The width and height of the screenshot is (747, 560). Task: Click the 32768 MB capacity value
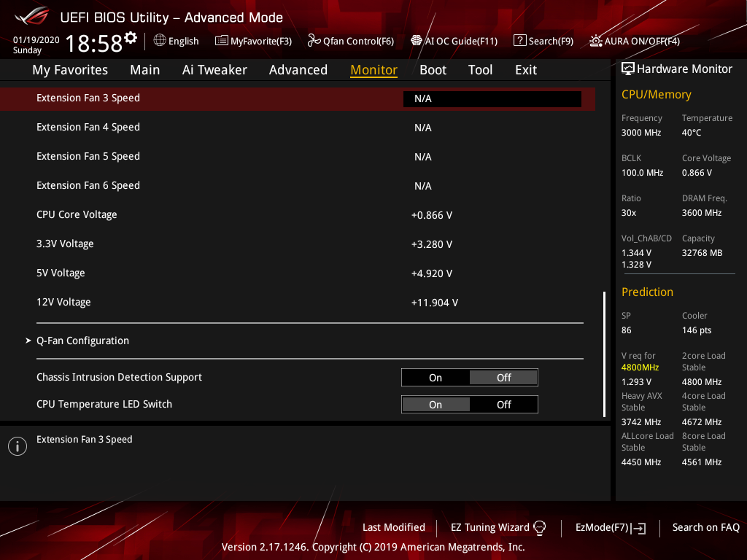(x=702, y=253)
